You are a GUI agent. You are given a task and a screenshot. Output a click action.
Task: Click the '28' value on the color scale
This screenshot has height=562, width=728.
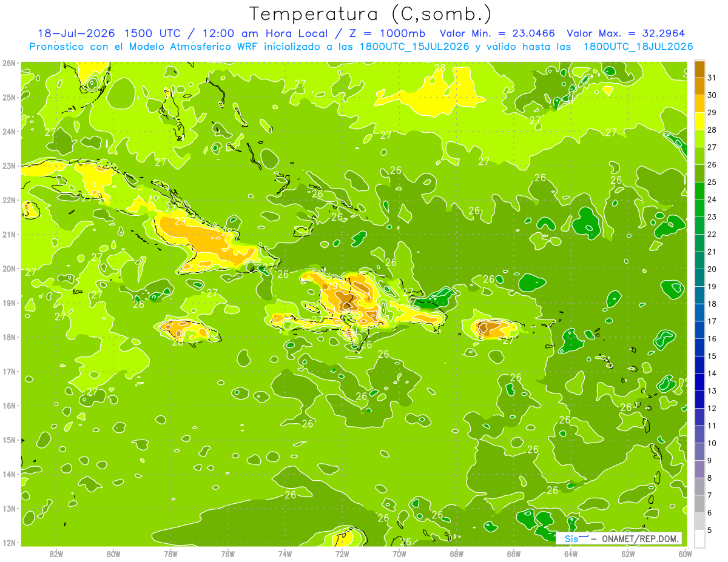[712, 130]
